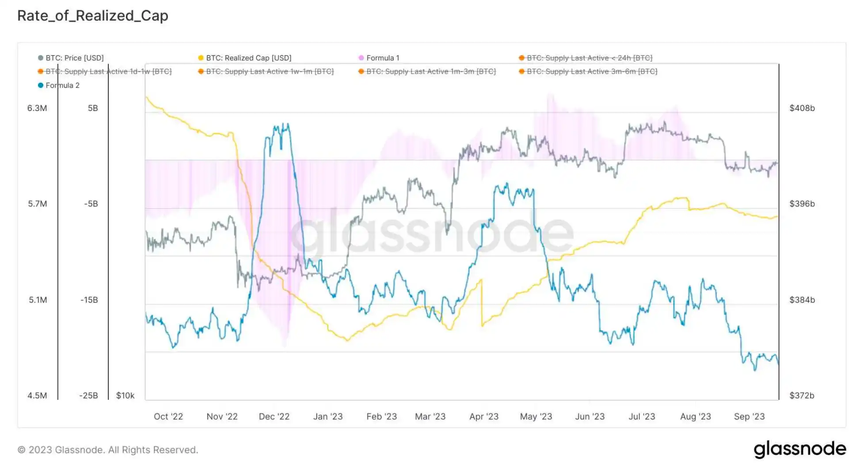Click the gray BTC Price legend dot
The height and width of the screenshot is (471, 868).
click(x=41, y=58)
